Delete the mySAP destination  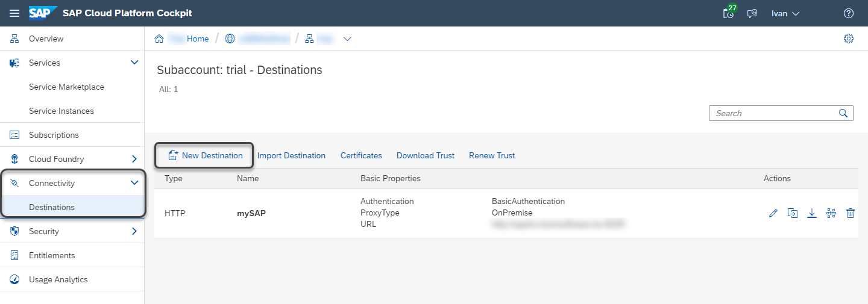coord(851,213)
